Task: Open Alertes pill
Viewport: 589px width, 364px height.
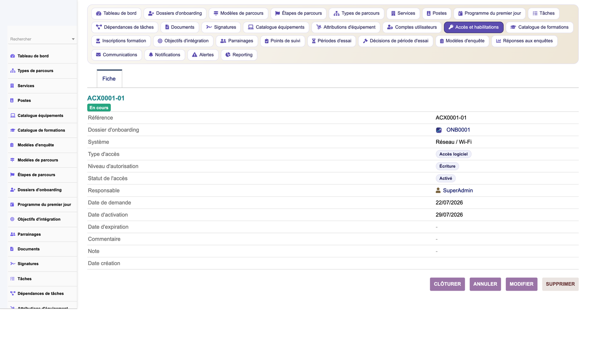Action: pos(203,55)
